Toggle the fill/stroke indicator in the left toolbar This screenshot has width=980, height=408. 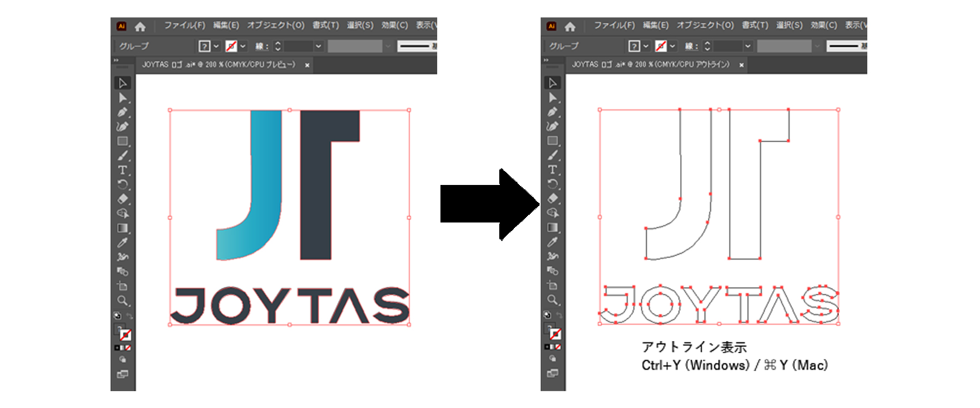pyautogui.click(x=124, y=334)
